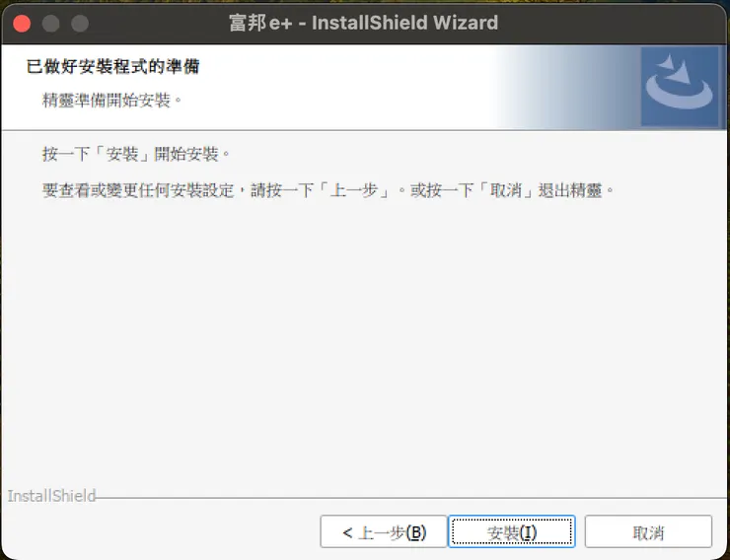Viewport: 730px width, 560px height.
Task: Click the empty dialog body area
Action: 365,344
